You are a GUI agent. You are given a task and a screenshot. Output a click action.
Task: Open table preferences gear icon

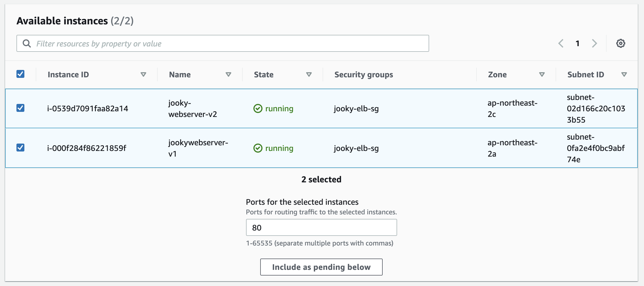point(620,43)
